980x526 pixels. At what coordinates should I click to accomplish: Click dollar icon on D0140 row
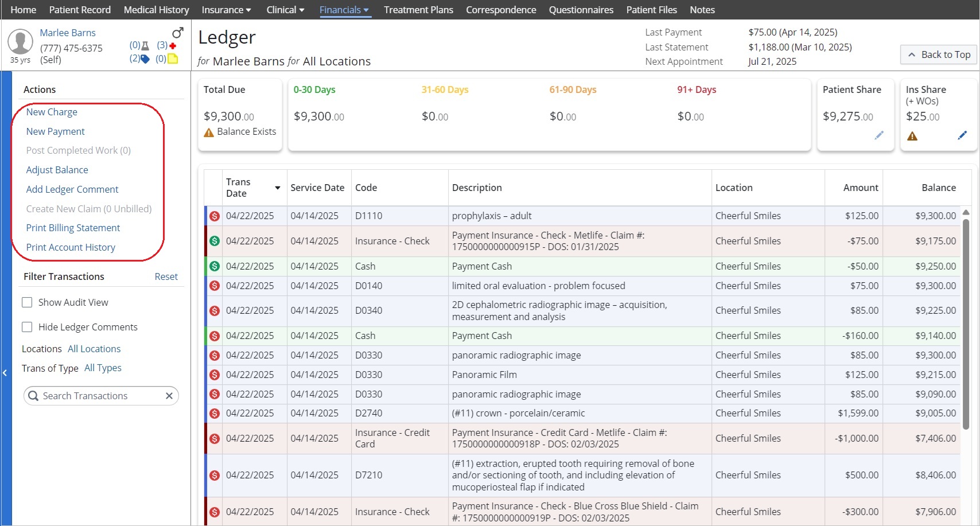click(215, 286)
